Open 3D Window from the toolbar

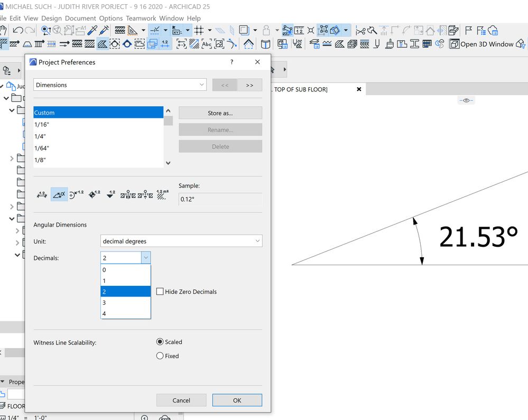482,44
